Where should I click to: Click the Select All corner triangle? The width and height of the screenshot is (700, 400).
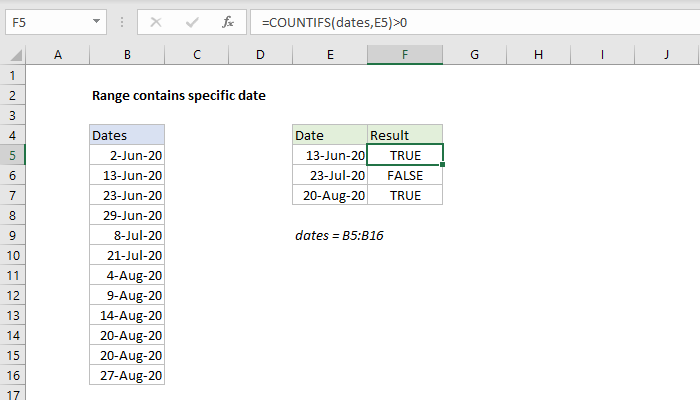tap(12, 55)
